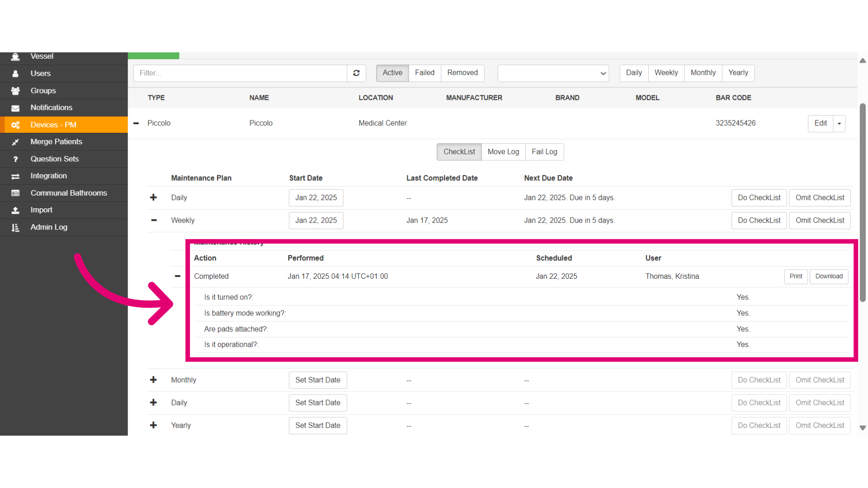Change first Daily start date Jan 22, 2025

[x=316, y=198]
